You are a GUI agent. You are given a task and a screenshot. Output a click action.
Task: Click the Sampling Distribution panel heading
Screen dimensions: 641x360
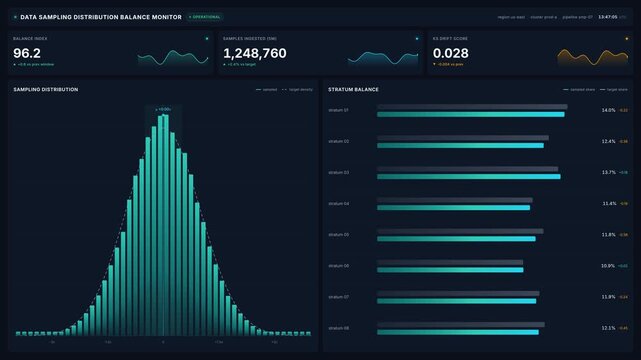pyautogui.click(x=46, y=89)
